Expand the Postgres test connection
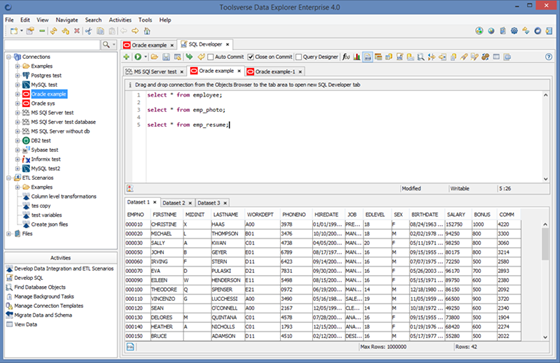 tap(17, 75)
